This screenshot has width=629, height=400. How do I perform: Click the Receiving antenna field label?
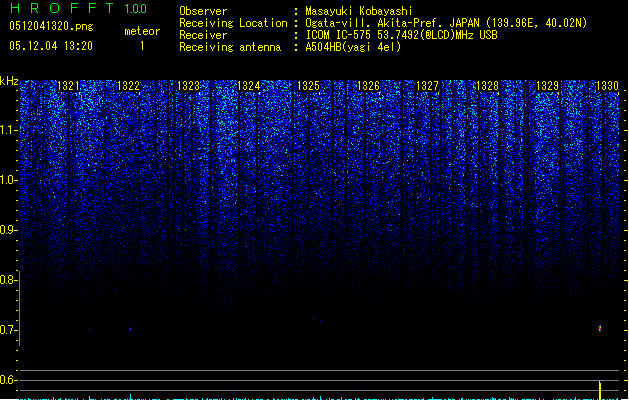230,47
